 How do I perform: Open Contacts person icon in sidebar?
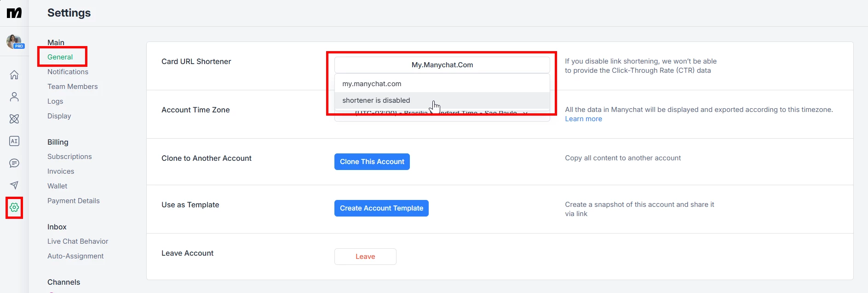[14, 97]
